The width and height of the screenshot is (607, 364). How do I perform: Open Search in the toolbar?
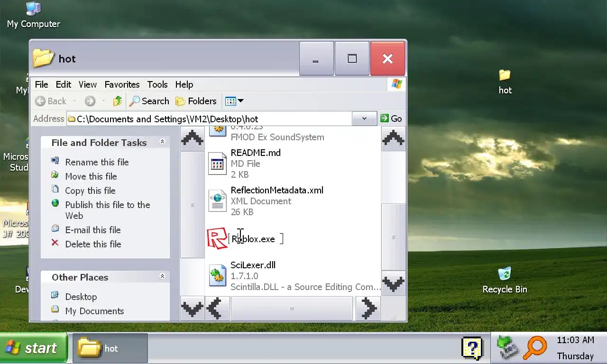[149, 101]
